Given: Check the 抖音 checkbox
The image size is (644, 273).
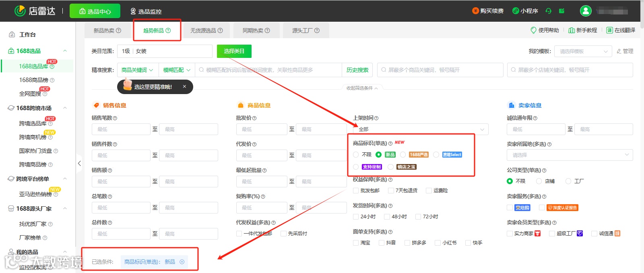Looking at the screenshot, I should pos(382,243).
